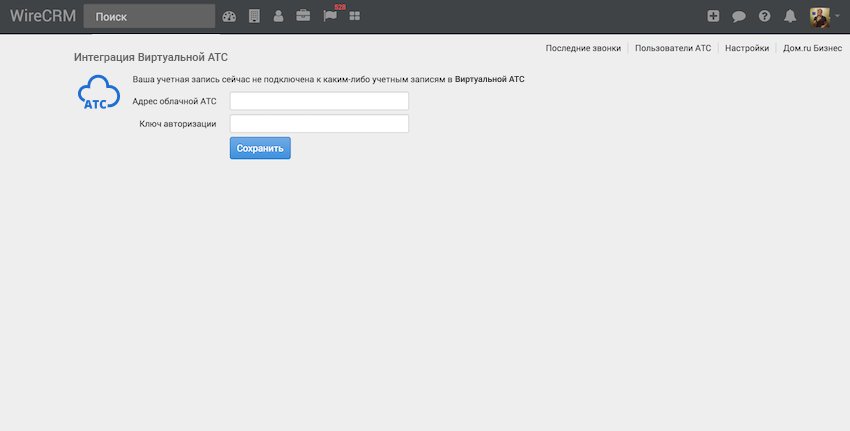Open the chat messages bubble icon
Screen dimensions: 850x431
[739, 16]
